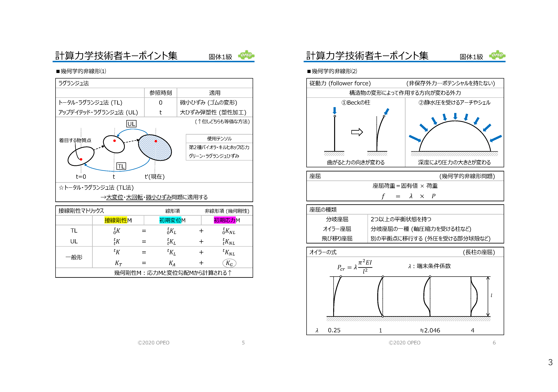Click the blue downward arrow atop the straight Beck column
The width and height of the screenshot is (558, 392).
(x=335, y=111)
